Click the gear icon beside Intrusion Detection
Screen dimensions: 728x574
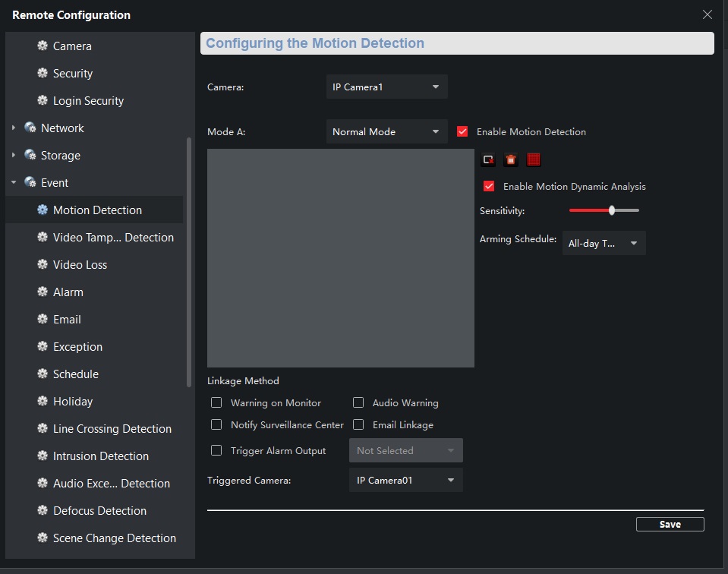(x=43, y=456)
